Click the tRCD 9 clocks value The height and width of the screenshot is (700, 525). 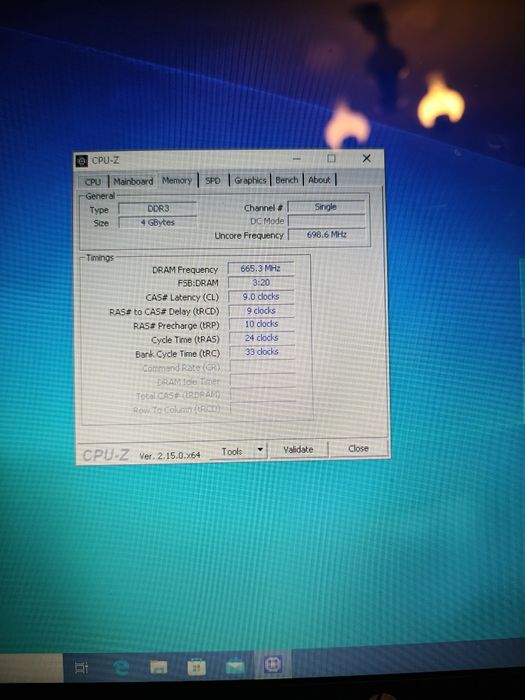[261, 310]
